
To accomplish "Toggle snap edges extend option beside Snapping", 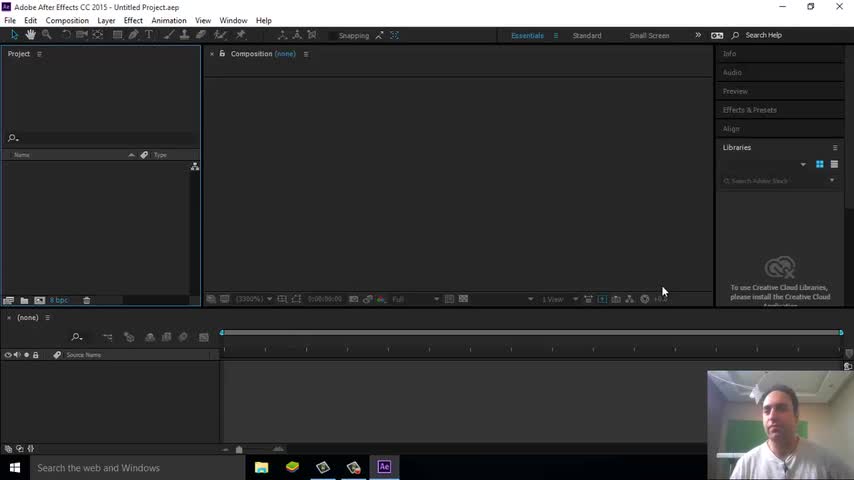I will click(x=379, y=35).
